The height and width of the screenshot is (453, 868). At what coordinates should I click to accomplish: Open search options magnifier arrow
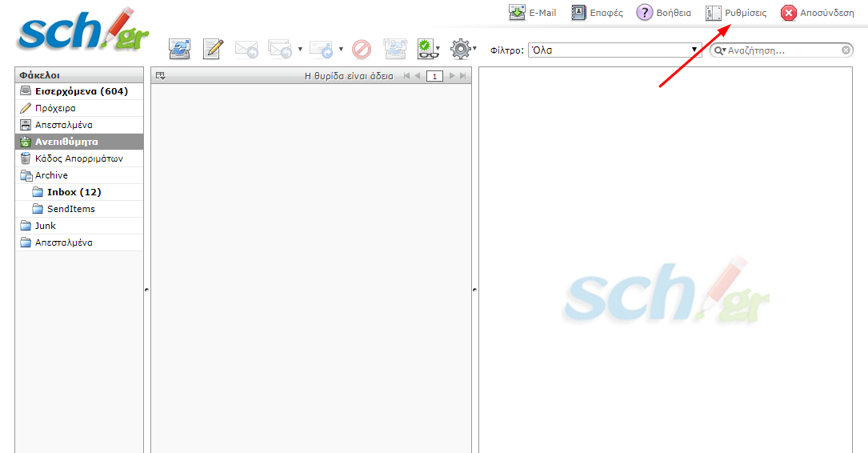click(x=720, y=50)
